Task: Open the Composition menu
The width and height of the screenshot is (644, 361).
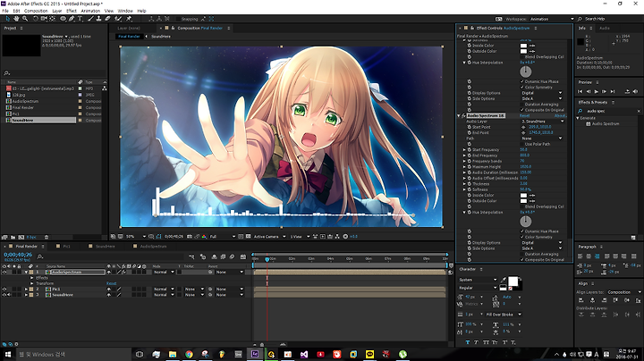Action: point(36,11)
